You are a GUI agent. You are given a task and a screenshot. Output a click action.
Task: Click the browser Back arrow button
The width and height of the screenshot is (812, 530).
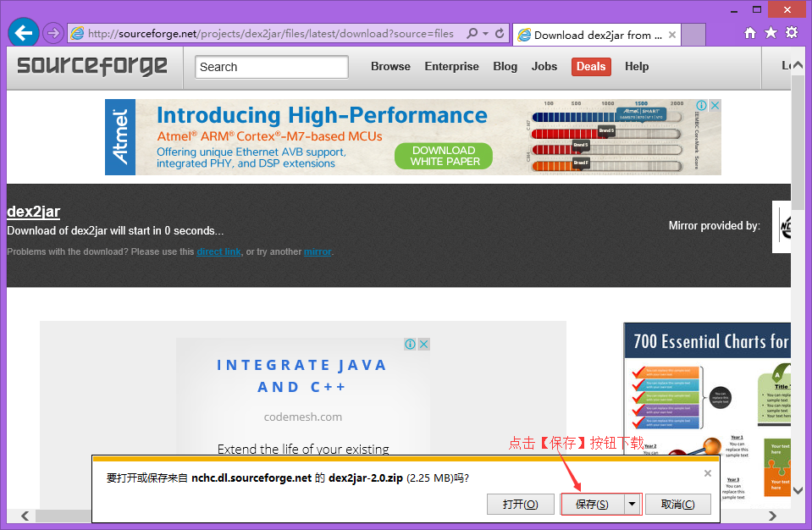(x=23, y=33)
